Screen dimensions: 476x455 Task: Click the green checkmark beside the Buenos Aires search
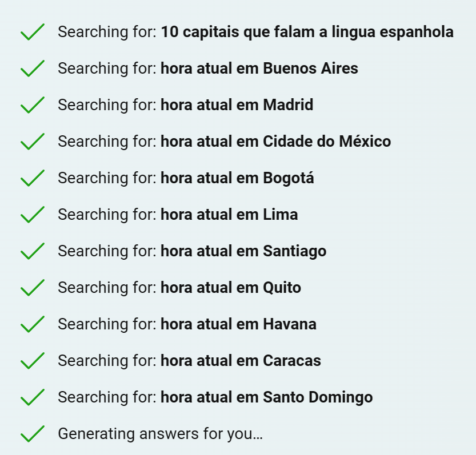click(33, 69)
